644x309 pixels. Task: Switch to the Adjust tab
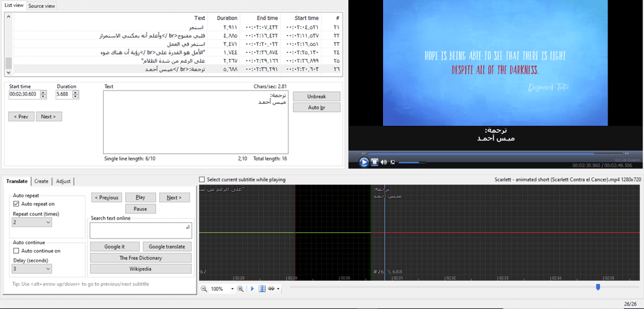coord(64,181)
